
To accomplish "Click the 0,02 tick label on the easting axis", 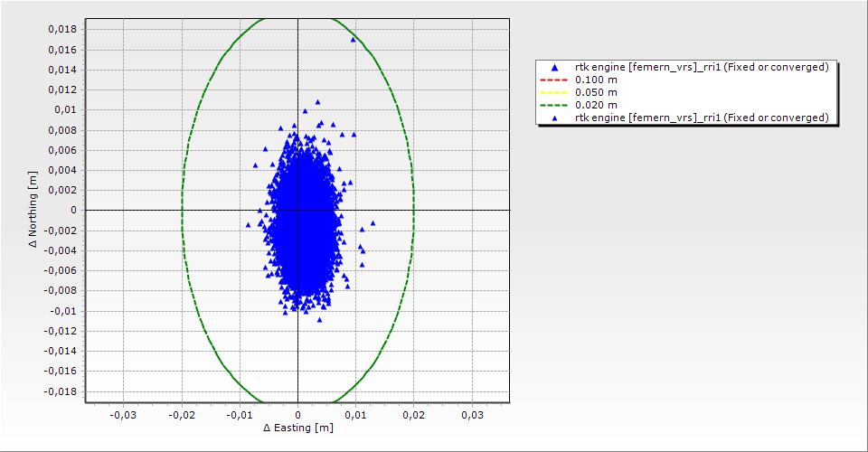I will (413, 414).
